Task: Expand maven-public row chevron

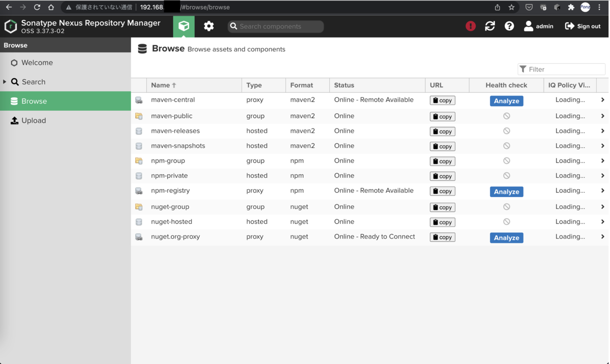Action: pyautogui.click(x=602, y=116)
